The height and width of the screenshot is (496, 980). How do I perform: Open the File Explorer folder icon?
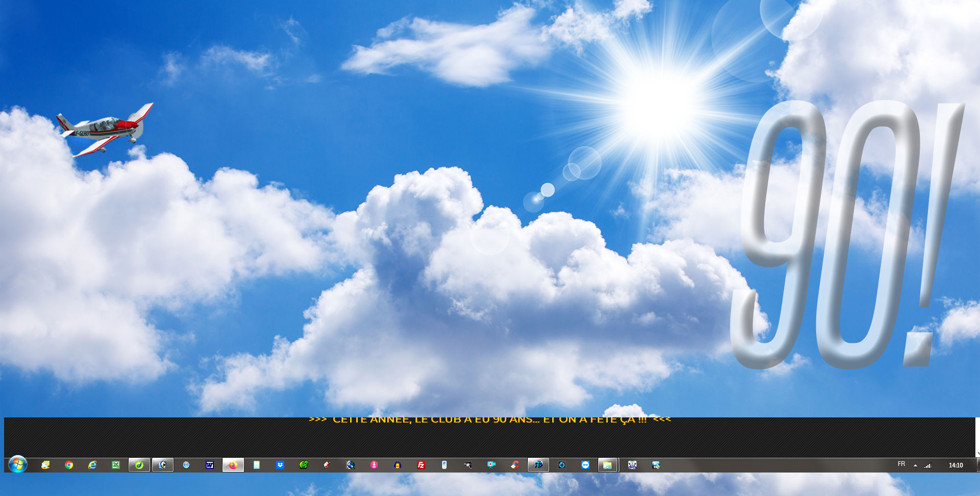pos(607,465)
